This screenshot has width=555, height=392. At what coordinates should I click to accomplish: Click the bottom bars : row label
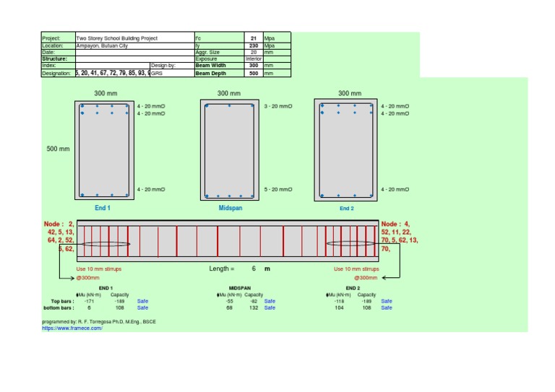pyautogui.click(x=59, y=308)
